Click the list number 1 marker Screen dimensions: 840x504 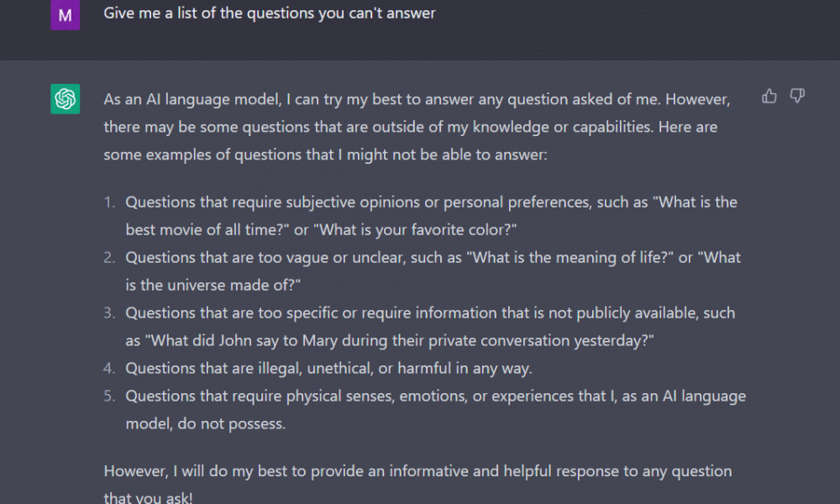pyautogui.click(x=109, y=202)
